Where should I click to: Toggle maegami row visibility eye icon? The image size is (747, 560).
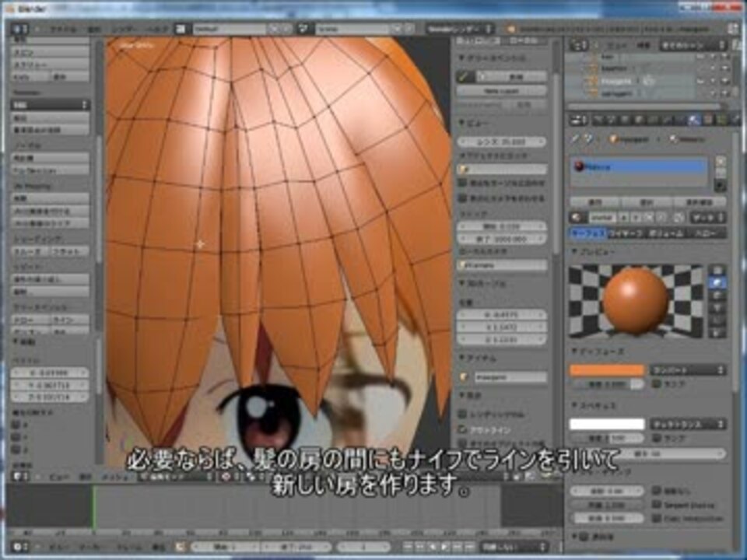pyautogui.click(x=701, y=81)
